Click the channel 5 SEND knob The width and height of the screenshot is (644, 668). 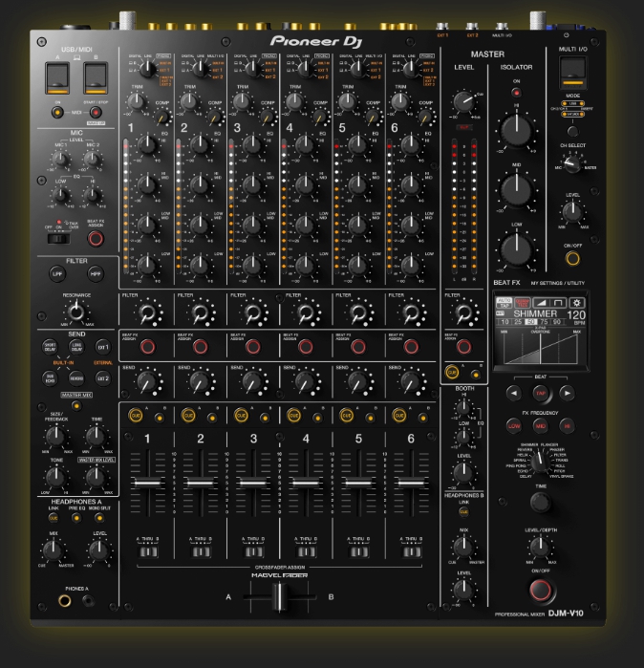tap(358, 381)
